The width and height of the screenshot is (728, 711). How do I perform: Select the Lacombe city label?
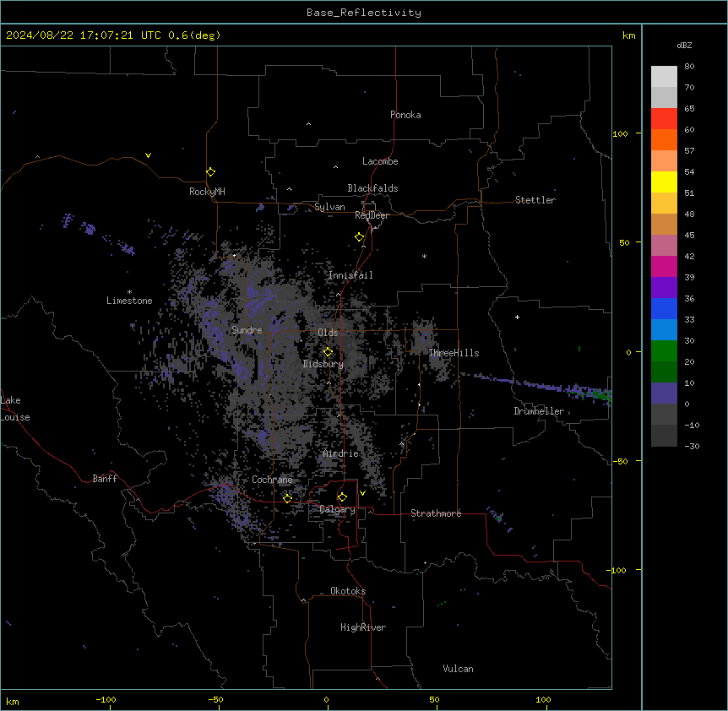pyautogui.click(x=380, y=161)
